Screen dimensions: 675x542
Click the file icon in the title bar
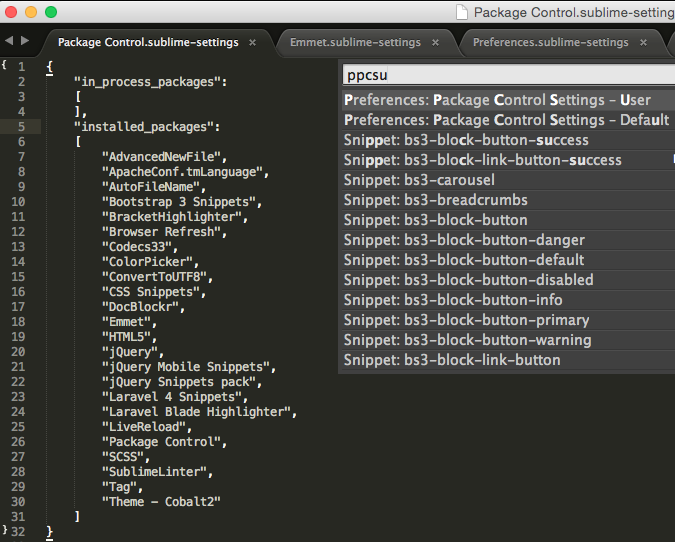[462, 12]
